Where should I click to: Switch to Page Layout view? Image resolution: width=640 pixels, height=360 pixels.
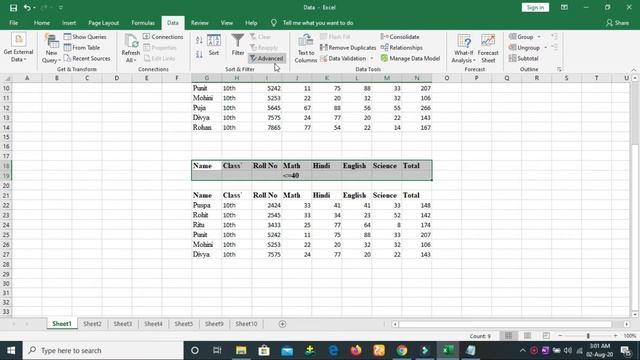click(527, 336)
